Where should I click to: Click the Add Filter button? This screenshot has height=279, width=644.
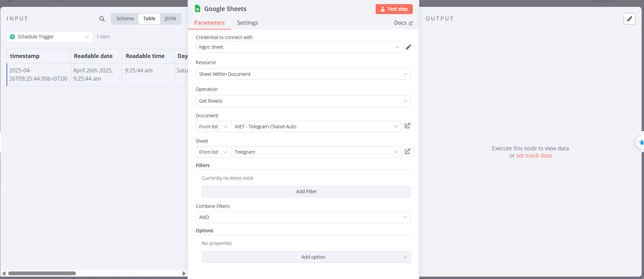[x=306, y=191]
